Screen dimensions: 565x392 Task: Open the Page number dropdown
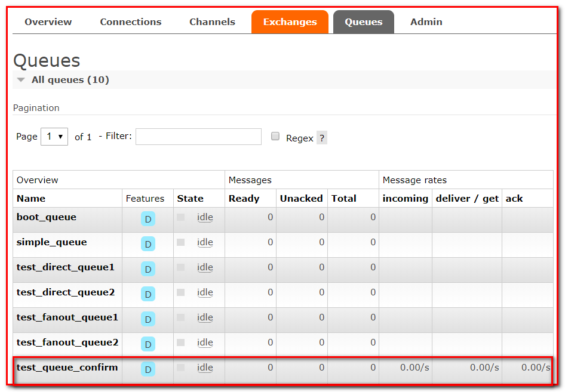pyautogui.click(x=54, y=137)
